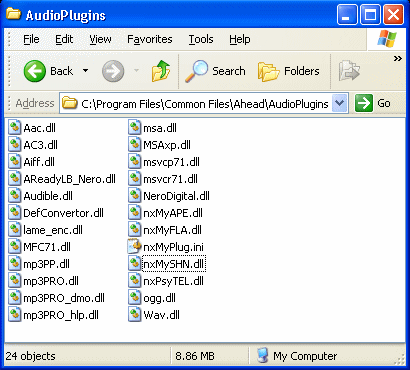410x370 pixels.
Task: Click the Back button
Action: [x=48, y=71]
